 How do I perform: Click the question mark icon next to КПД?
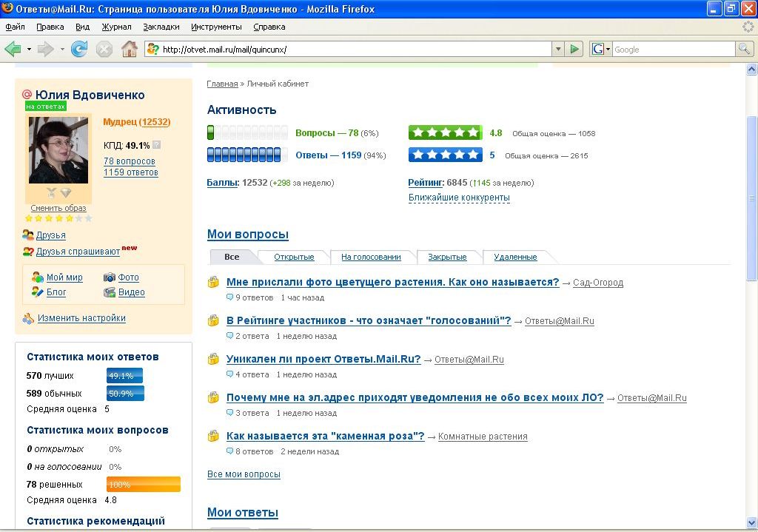point(156,145)
